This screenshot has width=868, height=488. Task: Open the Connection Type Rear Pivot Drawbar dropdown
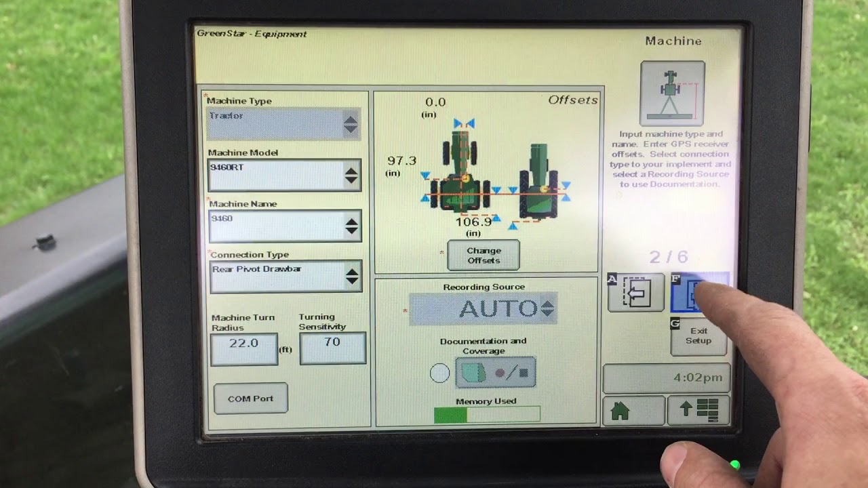pyautogui.click(x=285, y=277)
